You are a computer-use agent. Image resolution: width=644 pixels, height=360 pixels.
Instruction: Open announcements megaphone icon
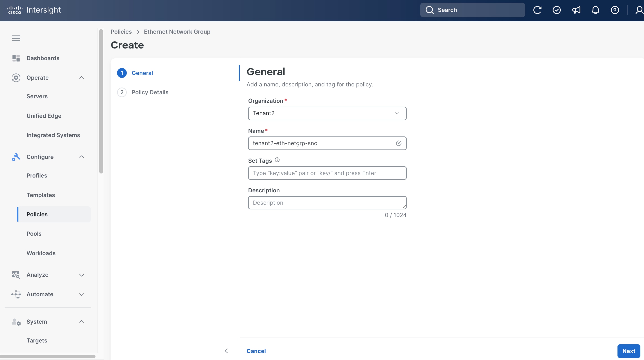click(576, 10)
